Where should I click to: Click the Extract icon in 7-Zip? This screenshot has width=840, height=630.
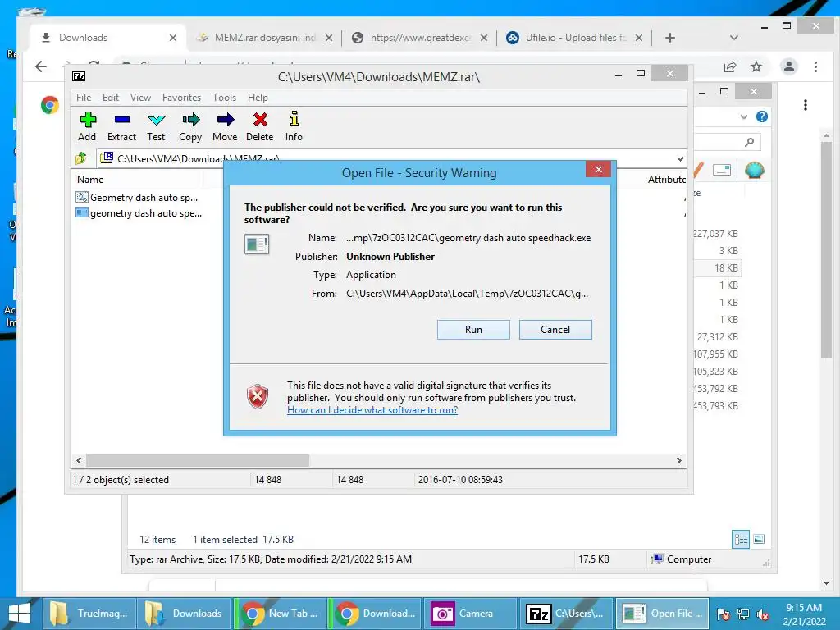[121, 127]
